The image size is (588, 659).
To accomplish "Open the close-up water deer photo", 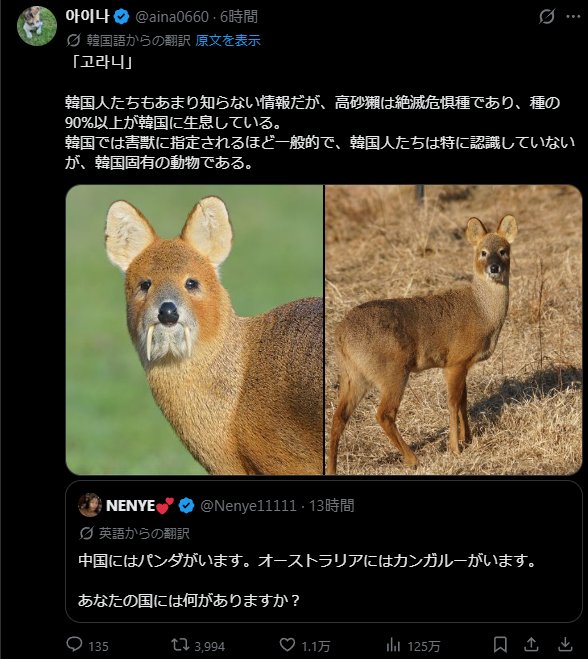I will (x=194, y=330).
